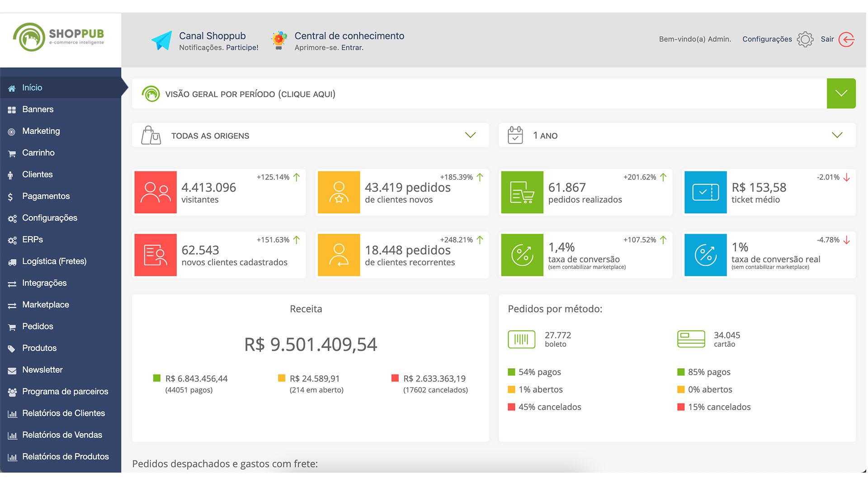Open the 1 Ano period dropdown
Screen dimensions: 868x488
click(677, 135)
